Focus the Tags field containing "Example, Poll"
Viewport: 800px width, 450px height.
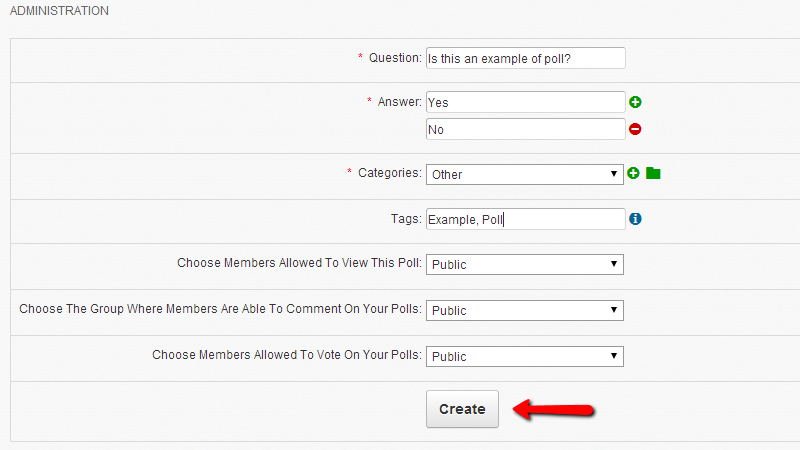(525, 219)
